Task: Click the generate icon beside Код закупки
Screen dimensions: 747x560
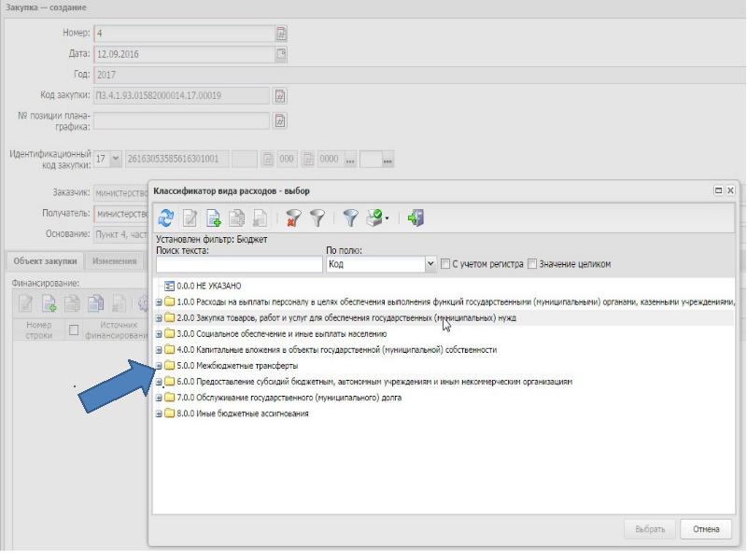Action: click(280, 96)
